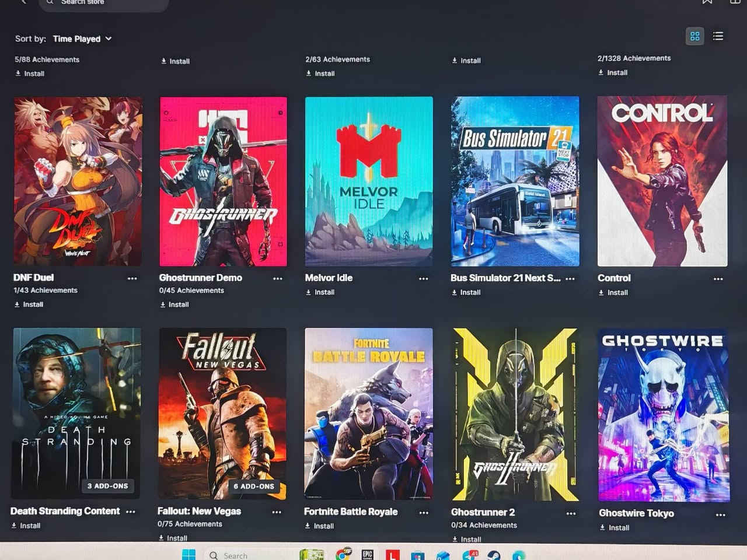The image size is (747, 560).
Task: Install Fallout: New Vegas
Action: point(173,538)
